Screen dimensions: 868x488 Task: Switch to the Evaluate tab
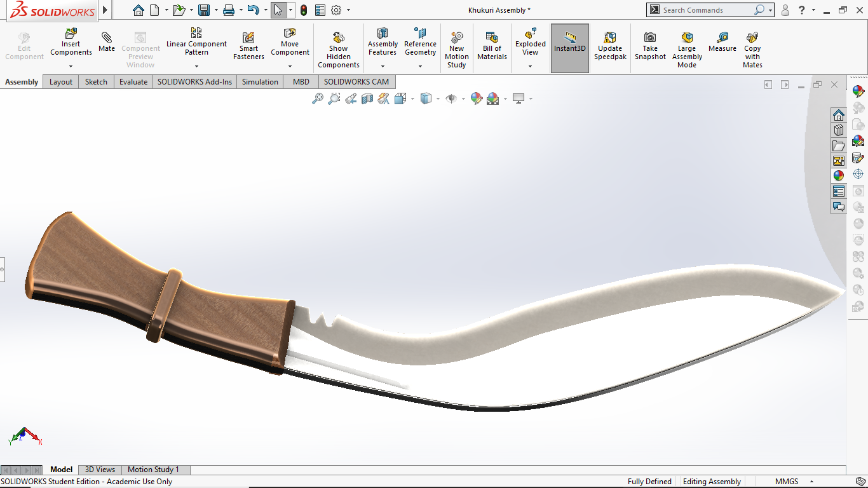133,82
